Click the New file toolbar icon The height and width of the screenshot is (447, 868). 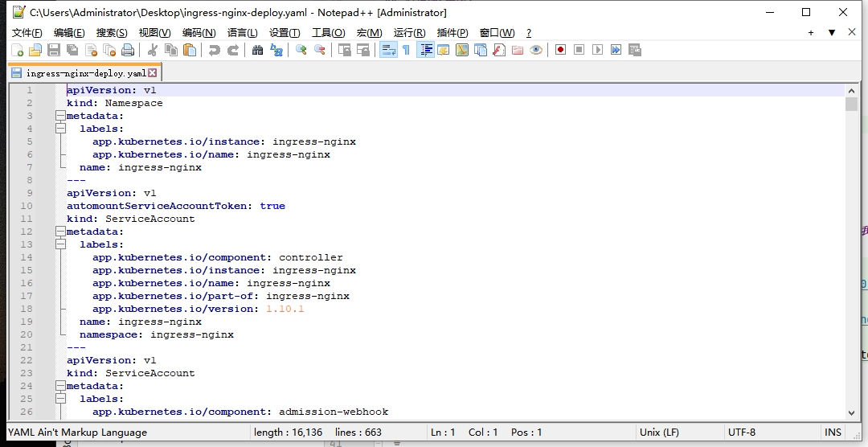tap(17, 50)
